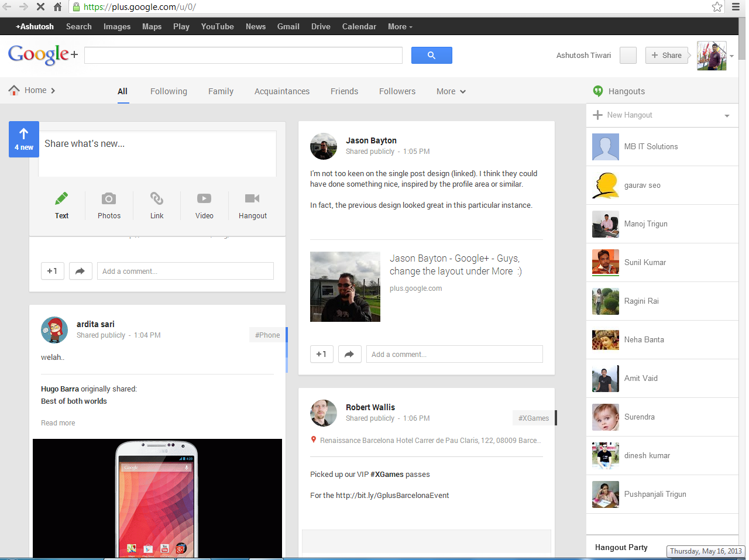This screenshot has width=749, height=560.
Task: Toggle +1 on the top stream post
Action: tap(52, 271)
